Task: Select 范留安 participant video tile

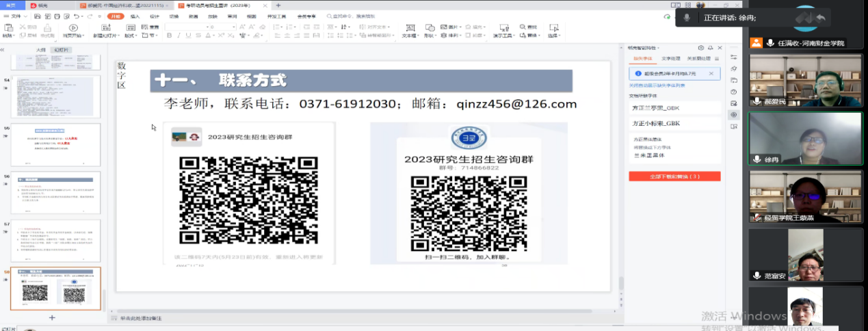Action: tap(806, 254)
